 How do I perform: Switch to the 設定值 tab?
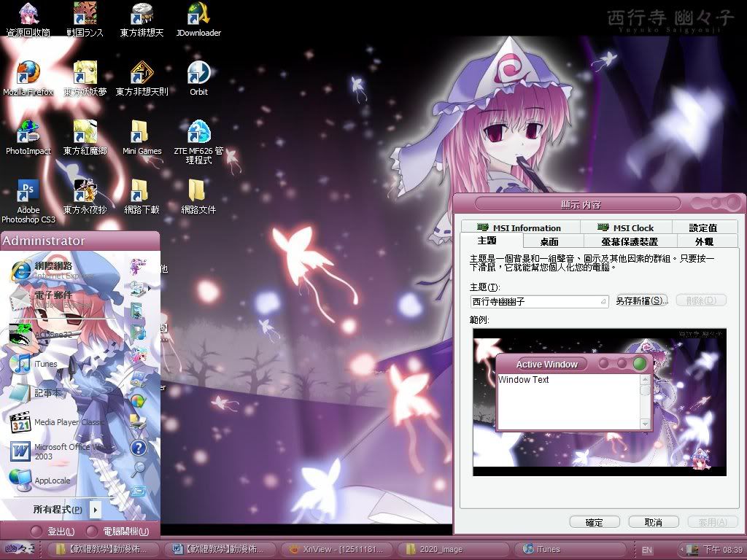[x=703, y=227]
